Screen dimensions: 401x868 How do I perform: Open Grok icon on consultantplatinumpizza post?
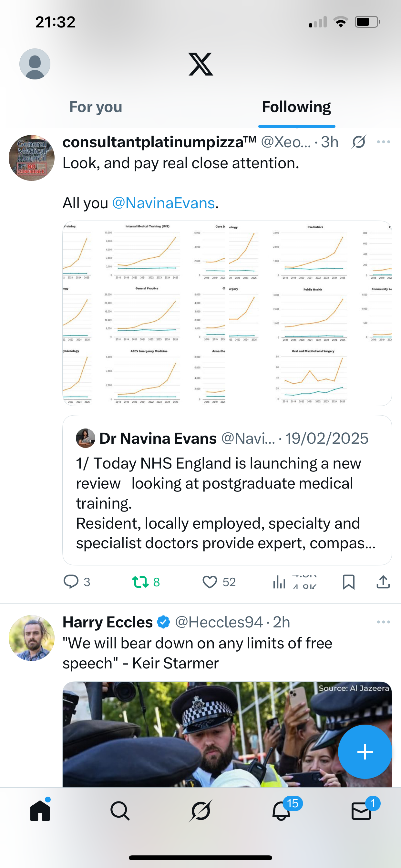pyautogui.click(x=358, y=142)
